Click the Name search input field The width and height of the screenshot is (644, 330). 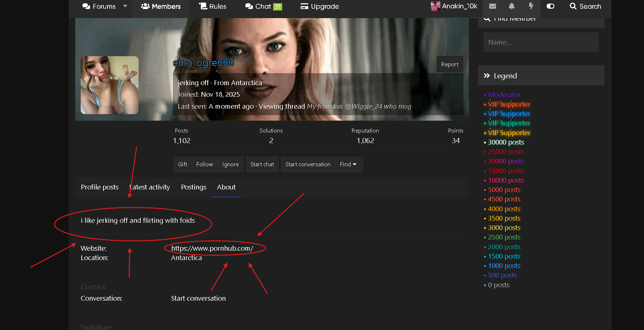(541, 42)
